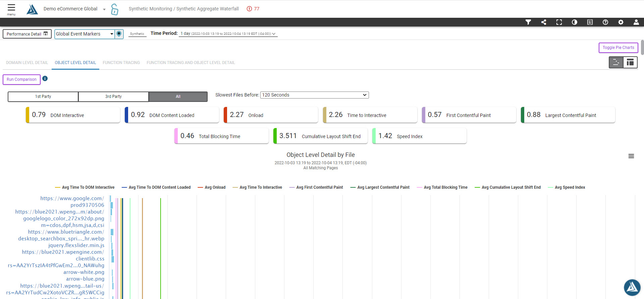Click the Run Comparison button
Screen dimensions: 644x299
click(x=21, y=79)
